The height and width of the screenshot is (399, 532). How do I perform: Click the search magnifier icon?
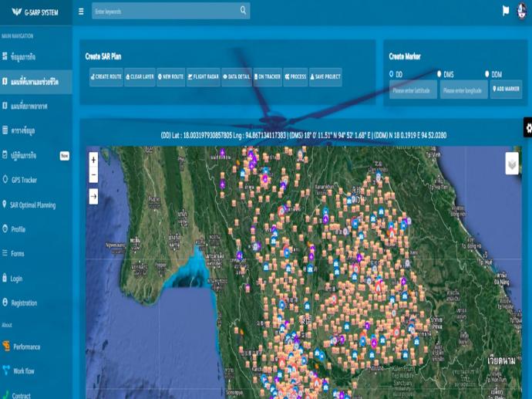click(x=244, y=11)
